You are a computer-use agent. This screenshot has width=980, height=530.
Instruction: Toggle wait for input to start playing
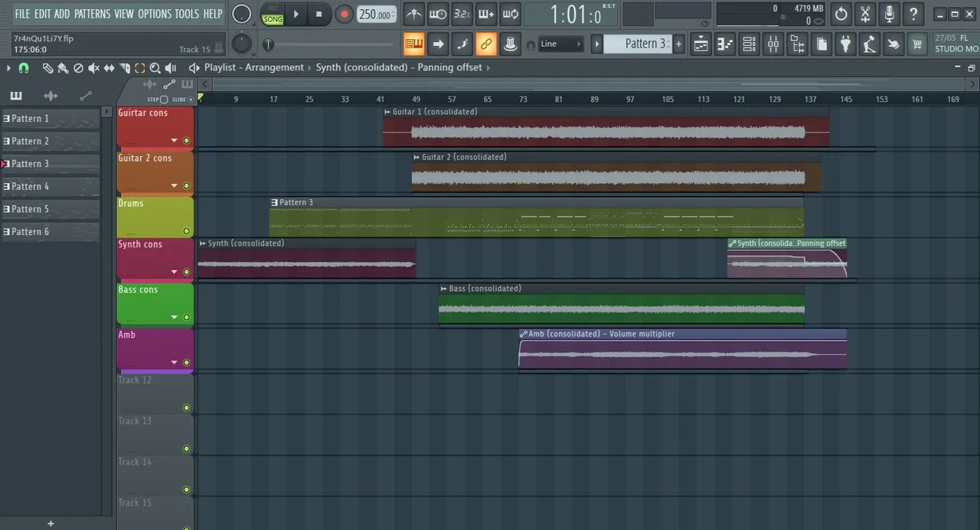point(438,14)
